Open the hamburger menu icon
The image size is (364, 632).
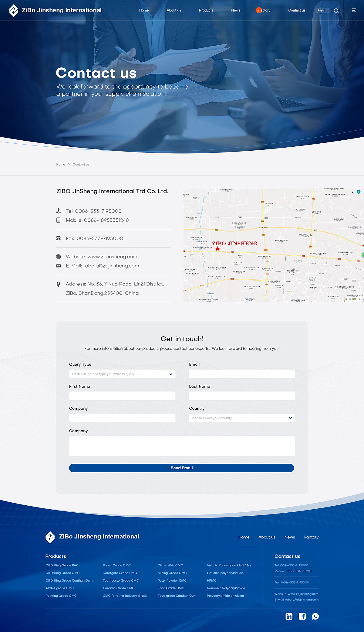pyautogui.click(x=354, y=10)
